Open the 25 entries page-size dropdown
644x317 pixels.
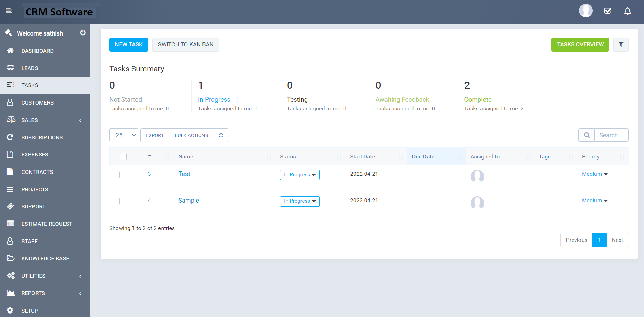click(124, 135)
